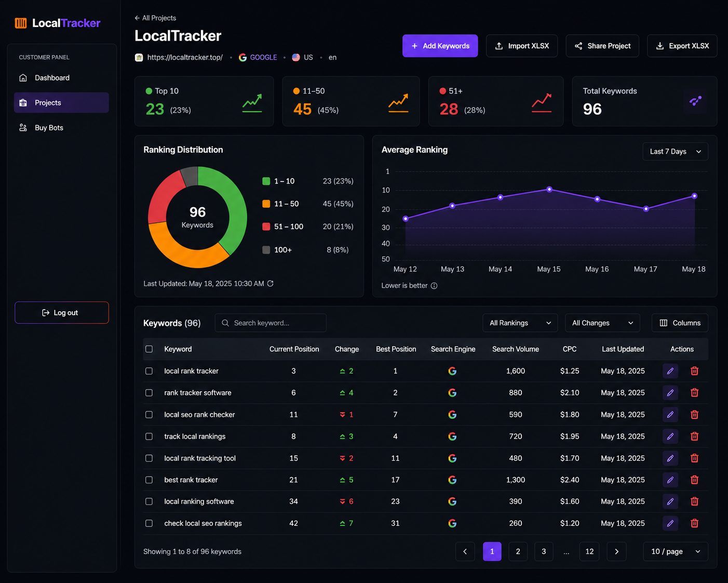Go to page 2 of keywords
This screenshot has width=728, height=583.
[518, 551]
